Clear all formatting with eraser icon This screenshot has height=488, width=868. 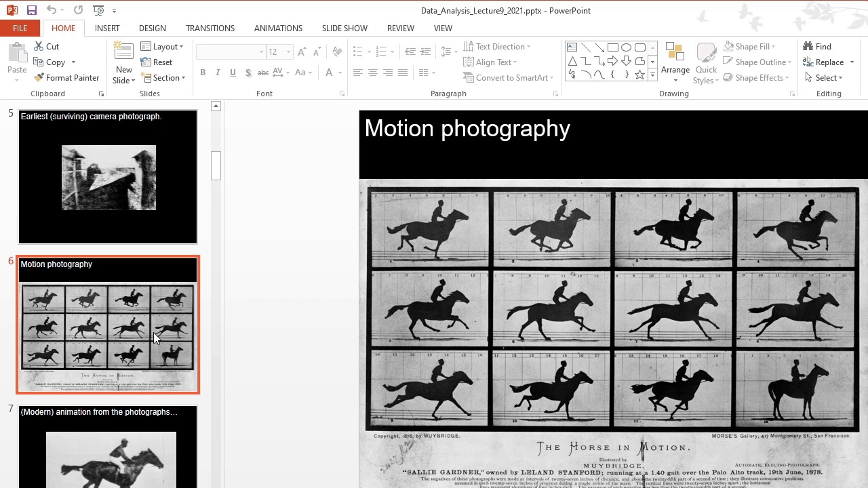click(x=338, y=52)
